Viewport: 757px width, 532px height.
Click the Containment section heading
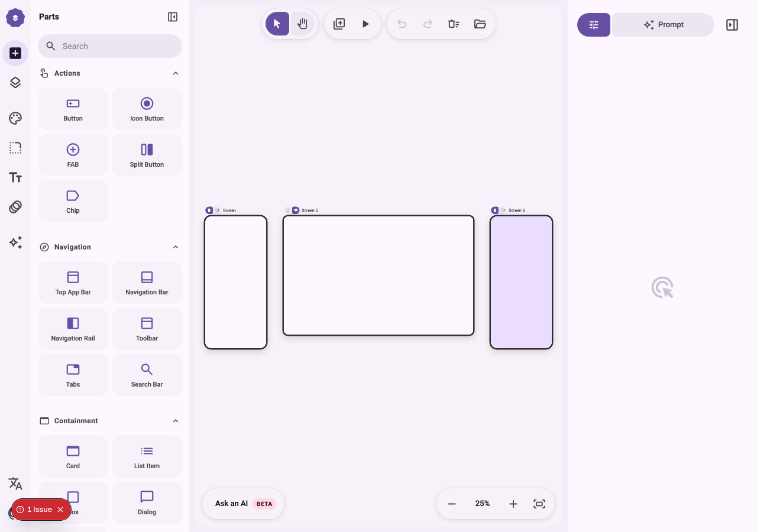(x=76, y=421)
